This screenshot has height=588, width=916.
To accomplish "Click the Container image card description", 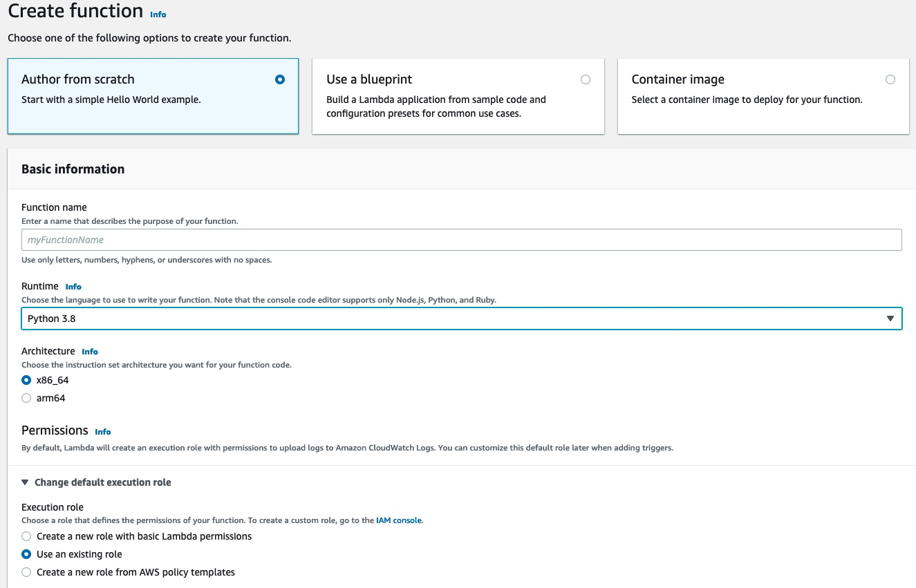I will [x=747, y=99].
